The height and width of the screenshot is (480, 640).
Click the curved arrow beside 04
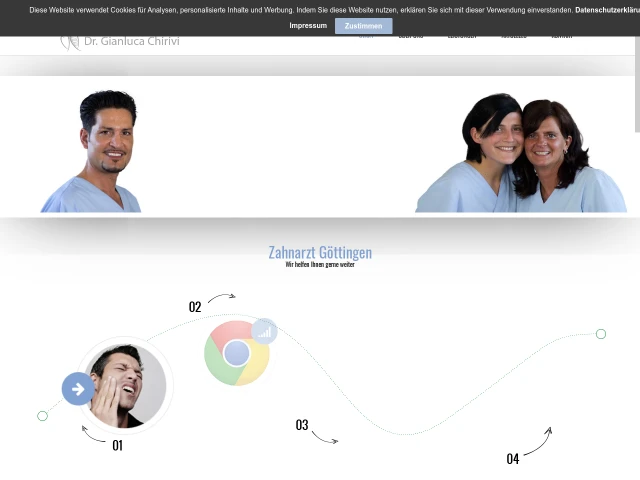tap(538, 441)
